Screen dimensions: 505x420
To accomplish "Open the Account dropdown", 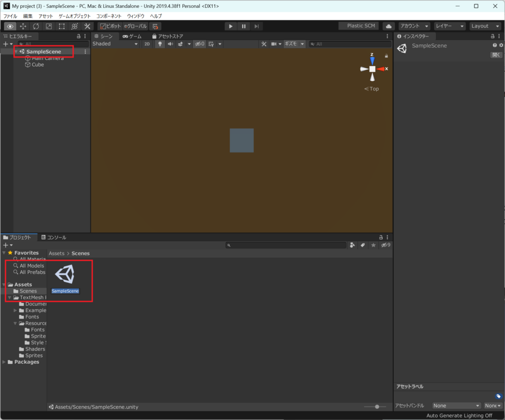I will click(x=414, y=26).
